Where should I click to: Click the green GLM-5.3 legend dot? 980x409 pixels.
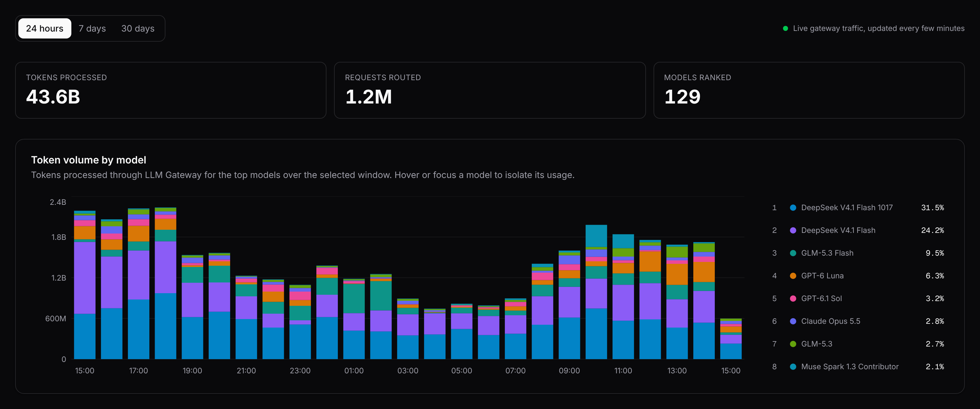tap(793, 344)
